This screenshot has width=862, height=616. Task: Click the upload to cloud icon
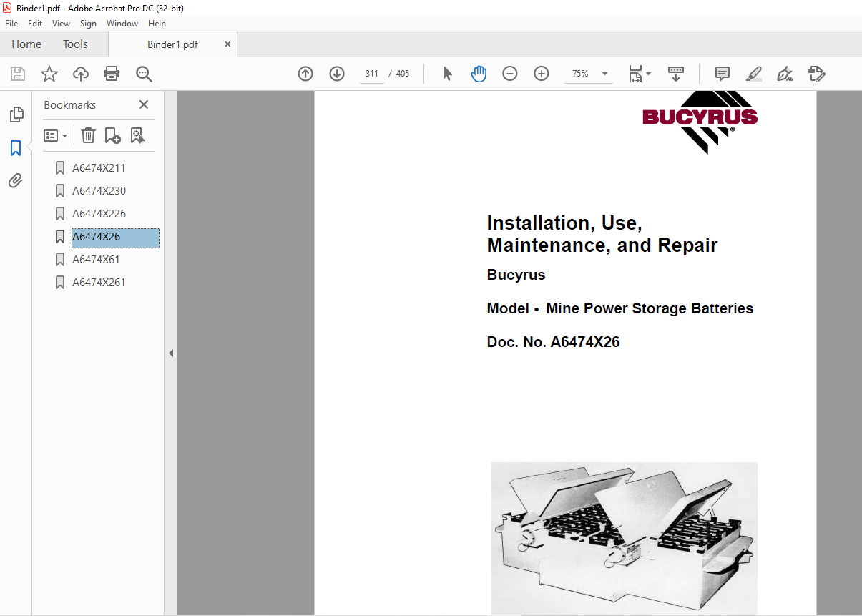coord(81,74)
